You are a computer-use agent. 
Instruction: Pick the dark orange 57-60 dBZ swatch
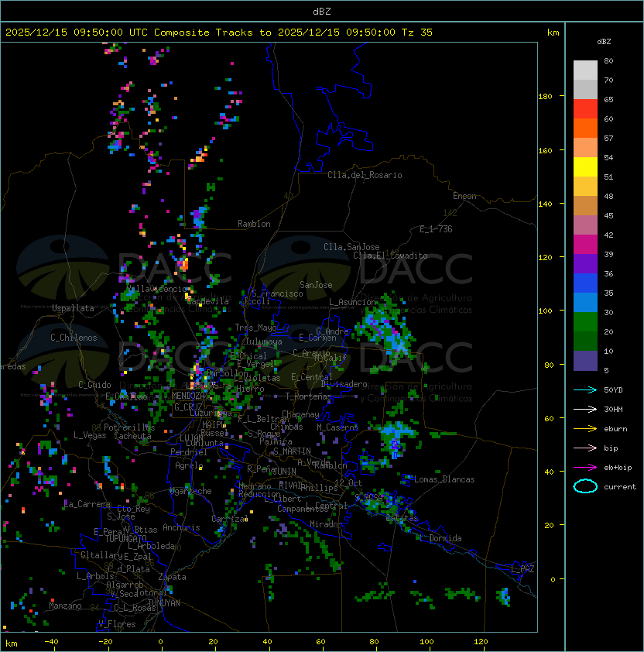pyautogui.click(x=585, y=128)
